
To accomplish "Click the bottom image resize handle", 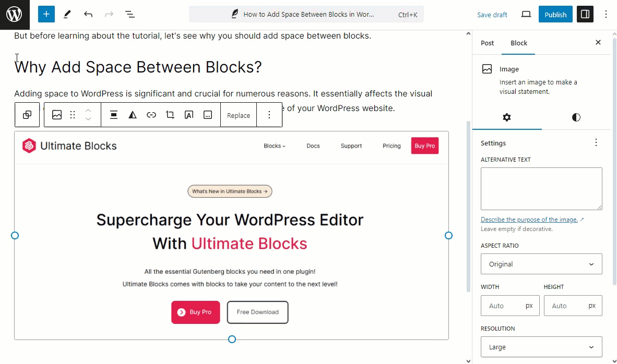I will click(x=232, y=339).
